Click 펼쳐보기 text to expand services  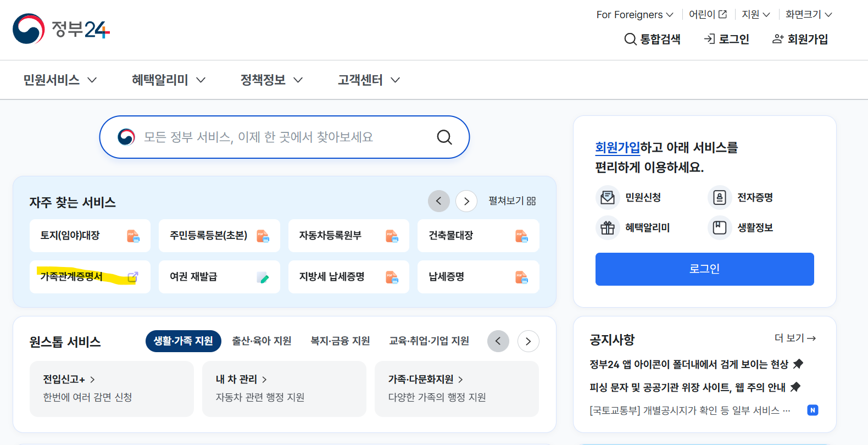[x=506, y=201]
